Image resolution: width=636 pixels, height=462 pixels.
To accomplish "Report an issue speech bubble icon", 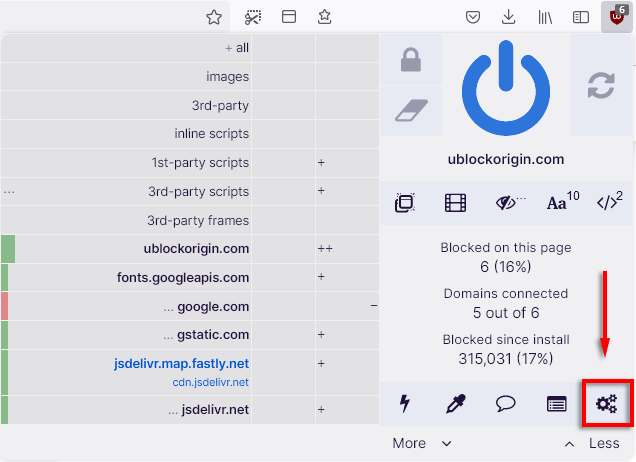I will tap(505, 404).
